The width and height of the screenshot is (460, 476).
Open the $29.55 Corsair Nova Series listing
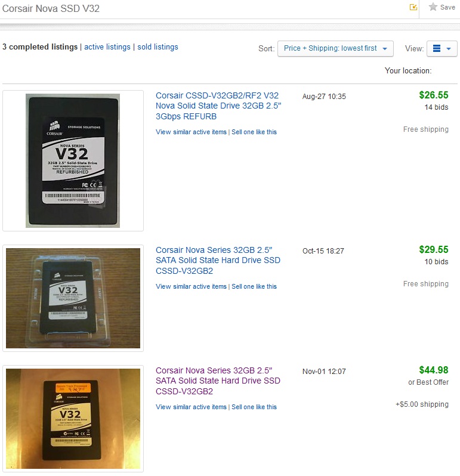click(218, 261)
